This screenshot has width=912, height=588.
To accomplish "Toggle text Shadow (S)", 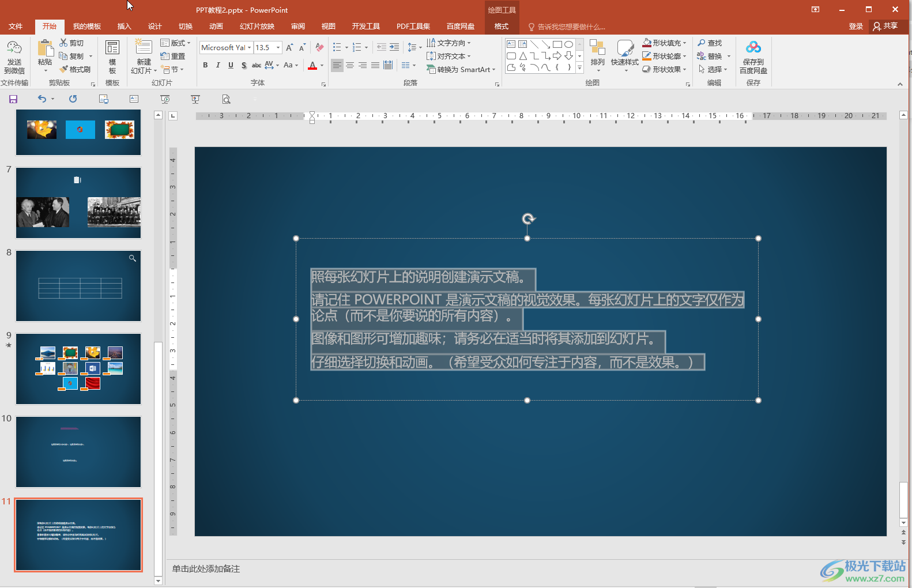I will pyautogui.click(x=244, y=65).
